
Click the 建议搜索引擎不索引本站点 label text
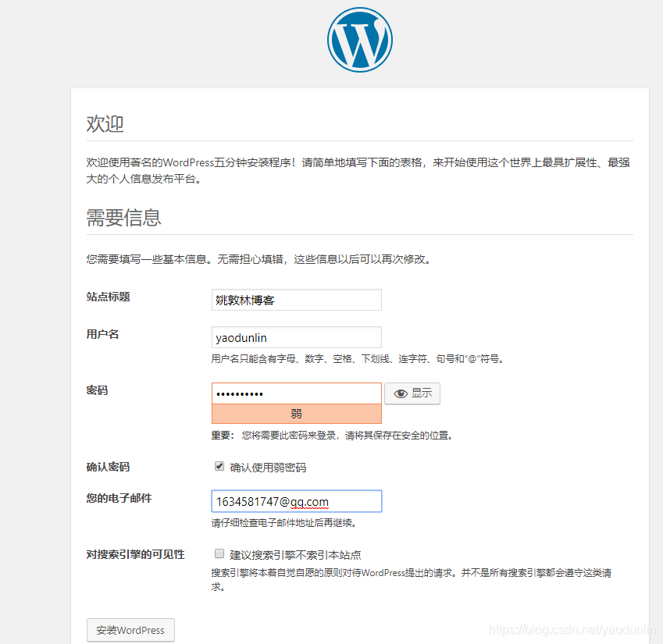[x=295, y=555]
